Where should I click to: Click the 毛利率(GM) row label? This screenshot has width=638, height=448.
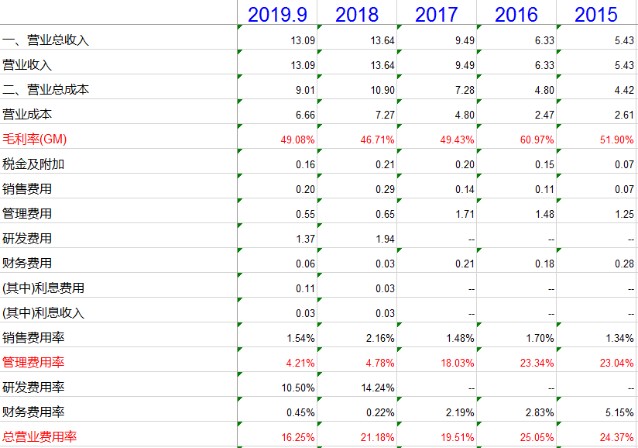(x=41, y=138)
